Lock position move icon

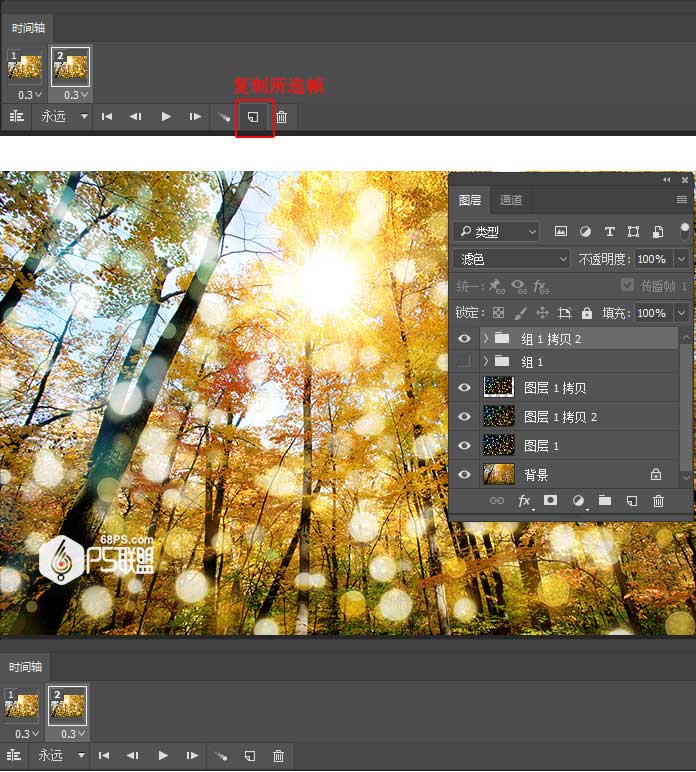coord(542,313)
